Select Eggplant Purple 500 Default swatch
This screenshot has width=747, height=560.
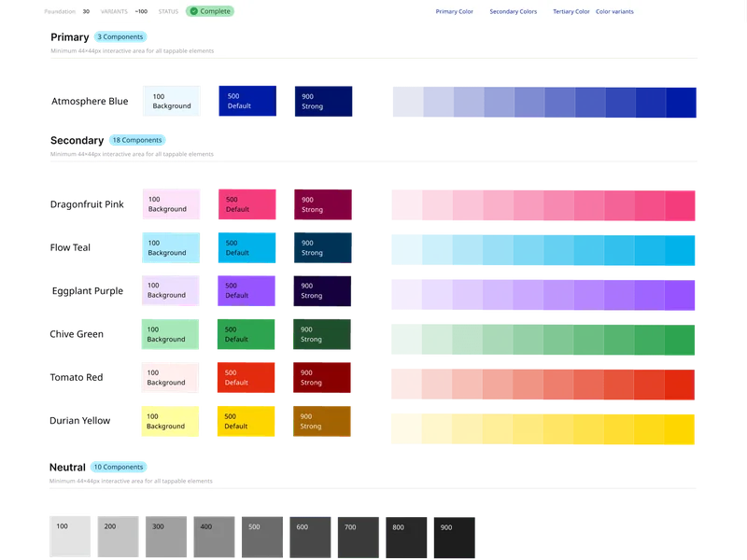click(x=247, y=290)
